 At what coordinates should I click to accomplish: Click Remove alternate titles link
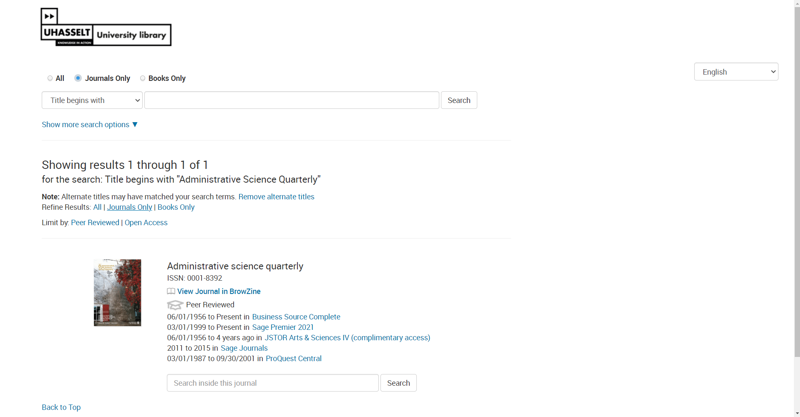(x=276, y=197)
